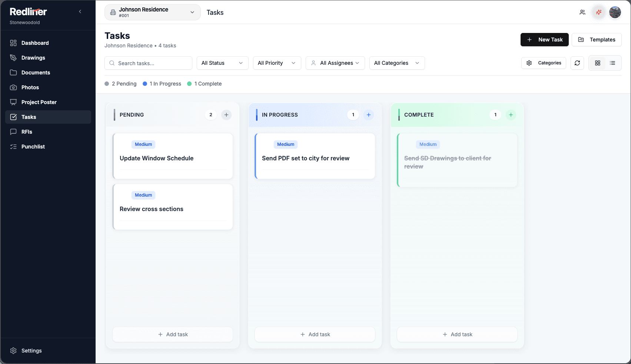This screenshot has height=364, width=631.
Task: Open completed Send SD Drawings task
Action: coord(457,160)
